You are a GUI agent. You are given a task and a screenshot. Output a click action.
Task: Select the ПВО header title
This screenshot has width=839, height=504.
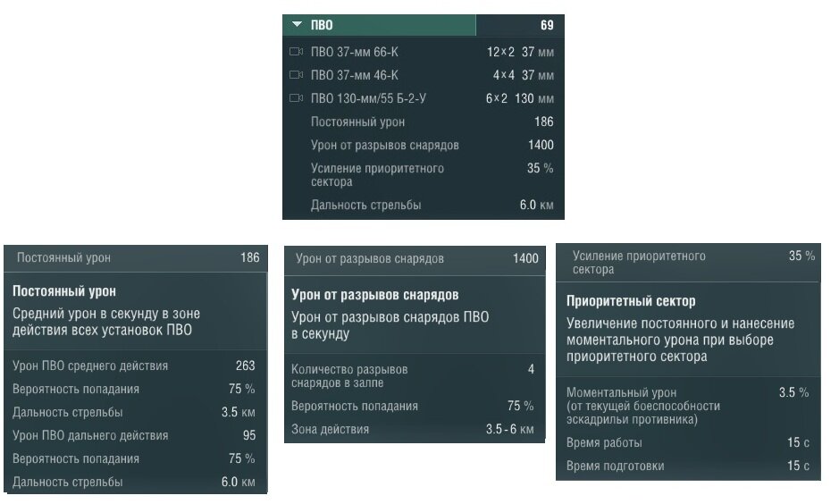[322, 25]
